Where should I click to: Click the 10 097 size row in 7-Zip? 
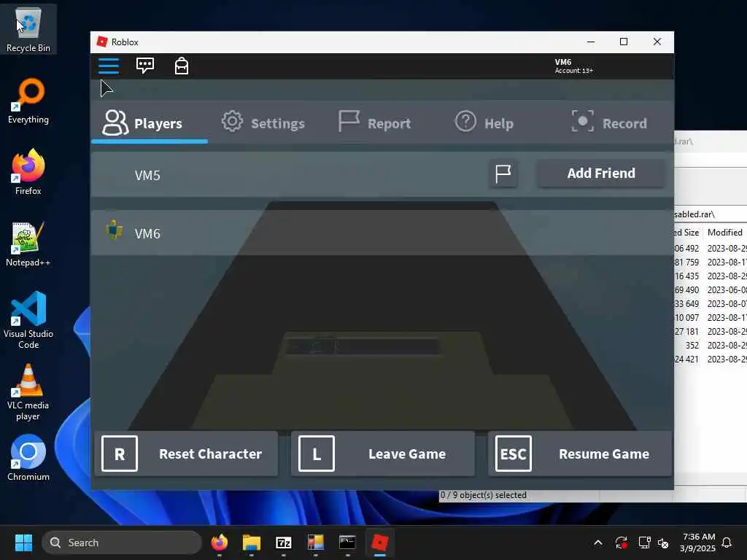click(711, 318)
